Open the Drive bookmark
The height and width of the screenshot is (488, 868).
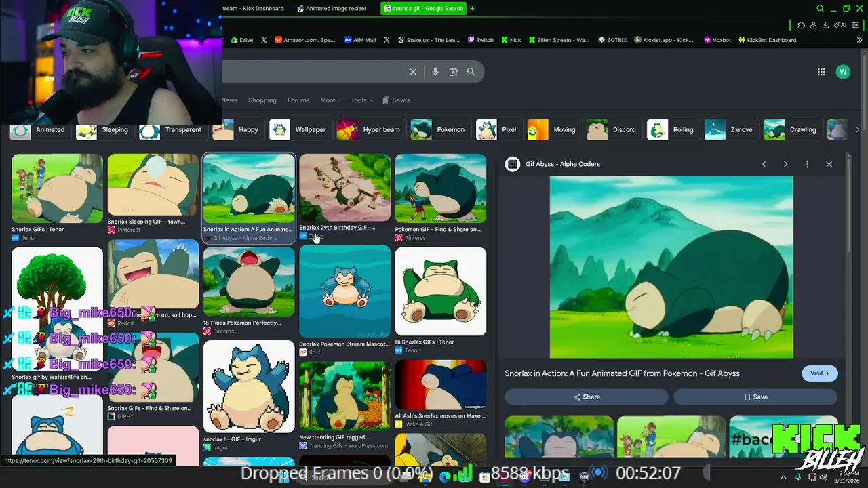(x=241, y=40)
